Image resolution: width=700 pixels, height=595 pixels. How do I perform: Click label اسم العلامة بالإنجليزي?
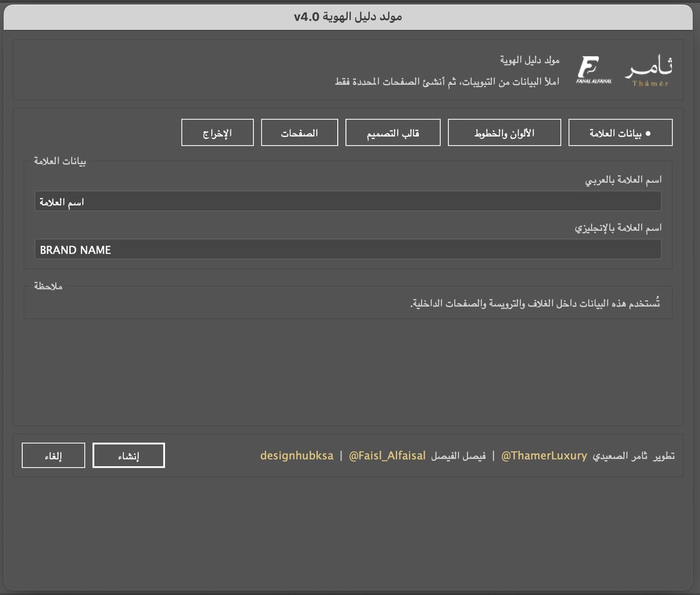pos(618,228)
